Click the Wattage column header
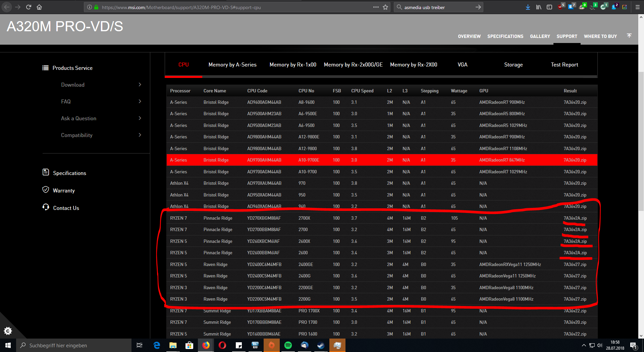Screen dimensions: 644x352 (x=459, y=91)
